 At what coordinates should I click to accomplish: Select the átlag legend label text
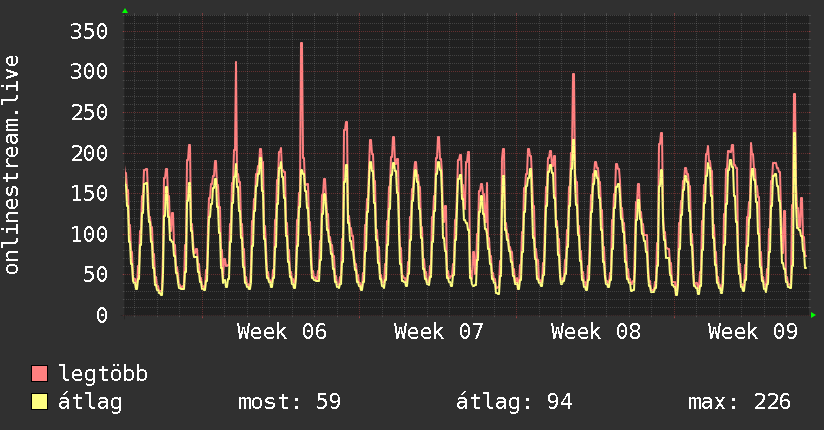91,402
